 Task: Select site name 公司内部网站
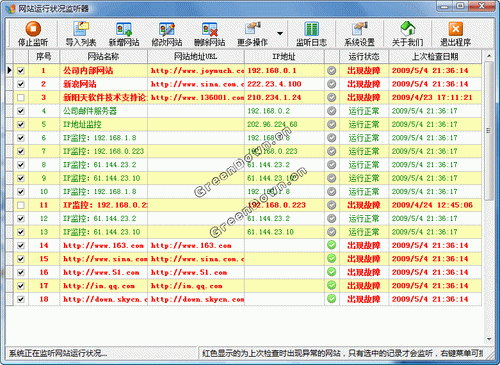coord(88,71)
